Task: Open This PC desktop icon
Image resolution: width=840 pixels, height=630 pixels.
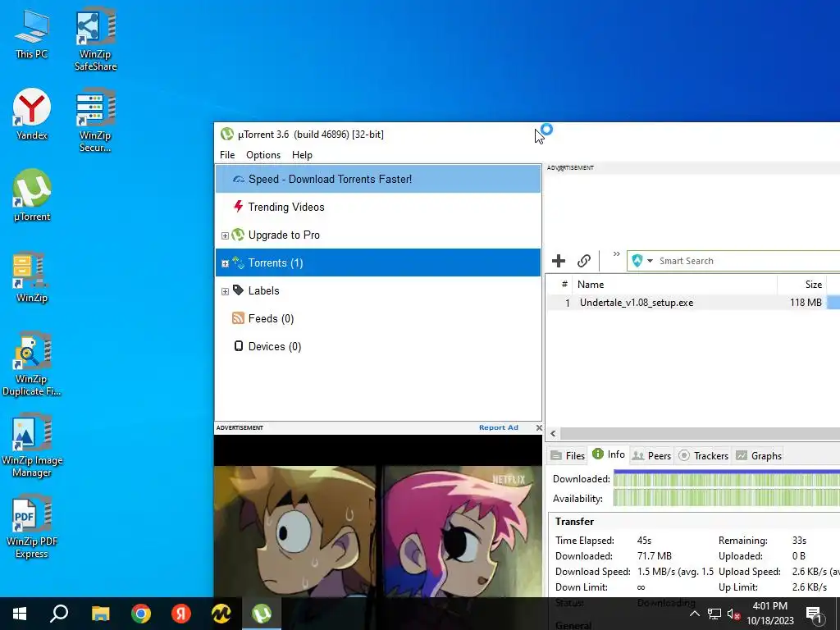Action: [32, 34]
